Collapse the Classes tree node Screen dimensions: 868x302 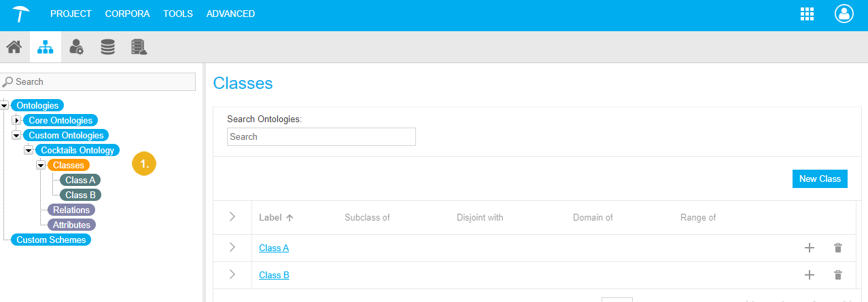pyautogui.click(x=41, y=166)
